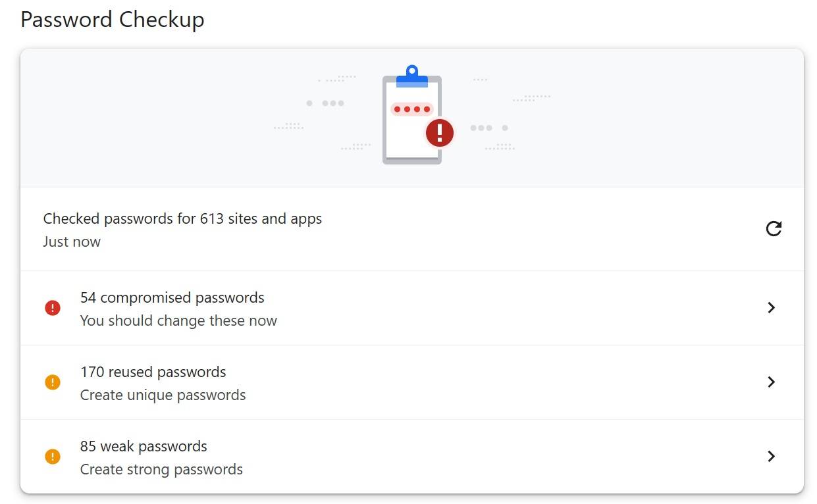Image resolution: width=817 pixels, height=504 pixels.
Task: Click the "You should change these now" text
Action: pos(178,321)
